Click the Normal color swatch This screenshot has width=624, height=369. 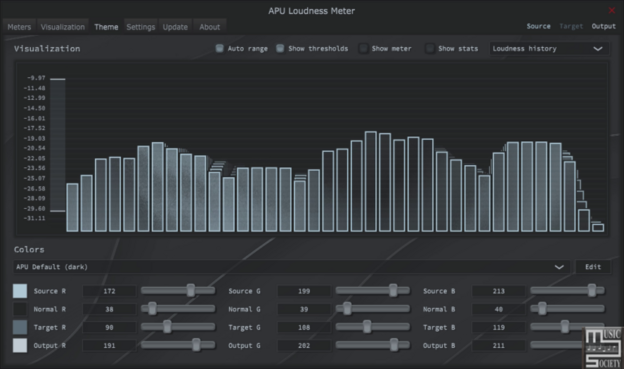[x=20, y=309]
